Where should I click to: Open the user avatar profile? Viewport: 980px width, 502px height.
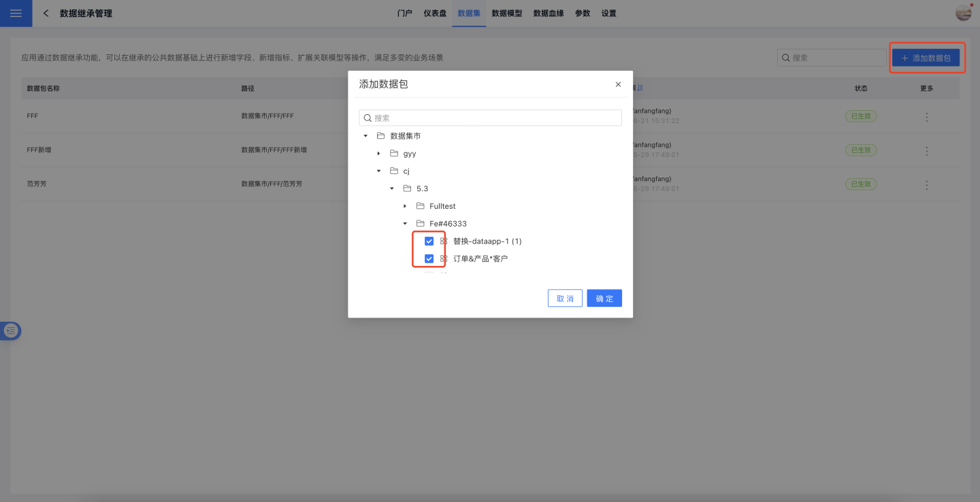963,13
